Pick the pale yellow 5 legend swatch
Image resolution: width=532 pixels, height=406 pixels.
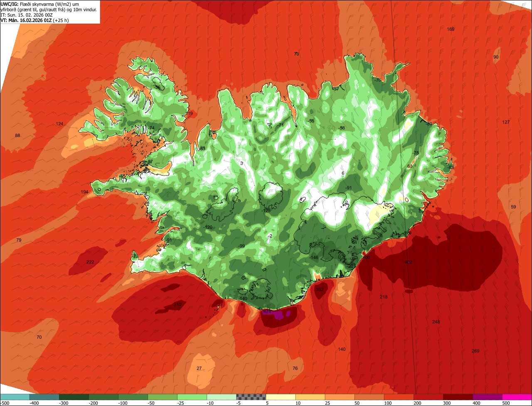click(x=281, y=397)
